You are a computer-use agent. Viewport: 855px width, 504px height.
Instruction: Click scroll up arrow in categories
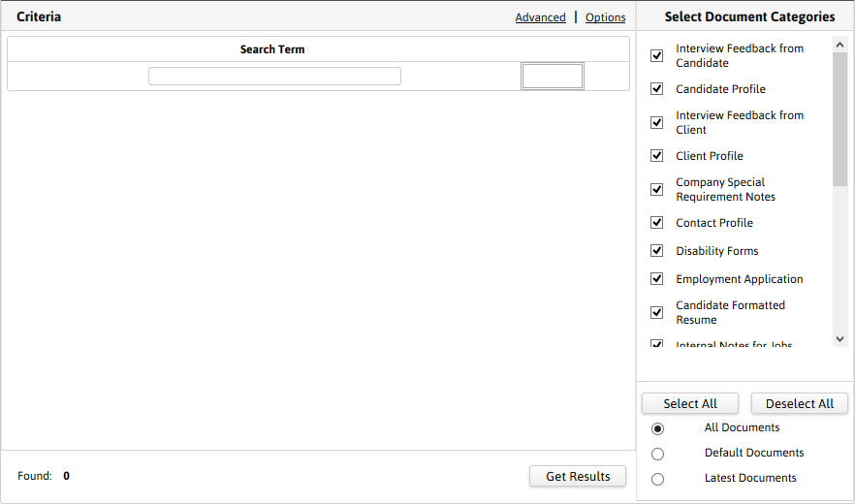coord(839,45)
